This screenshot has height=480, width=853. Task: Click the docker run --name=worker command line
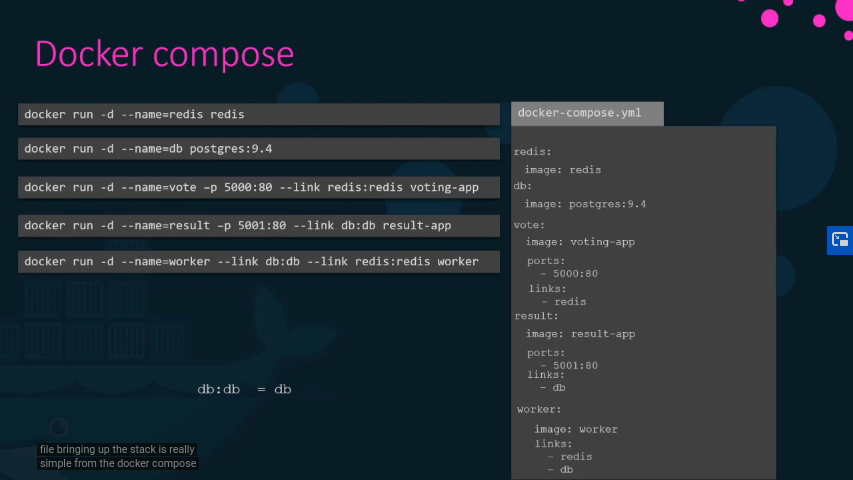point(259,262)
